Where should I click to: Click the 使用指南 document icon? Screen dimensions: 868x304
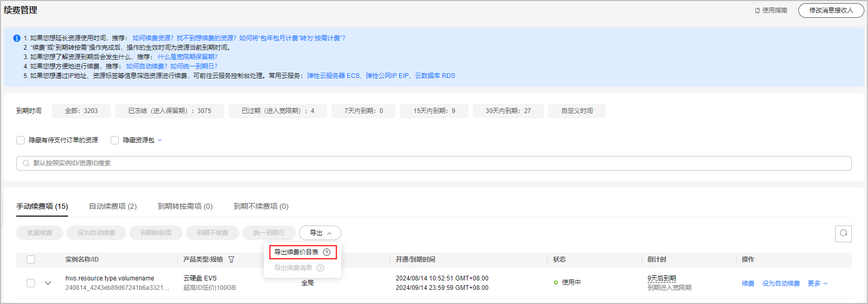coord(758,10)
